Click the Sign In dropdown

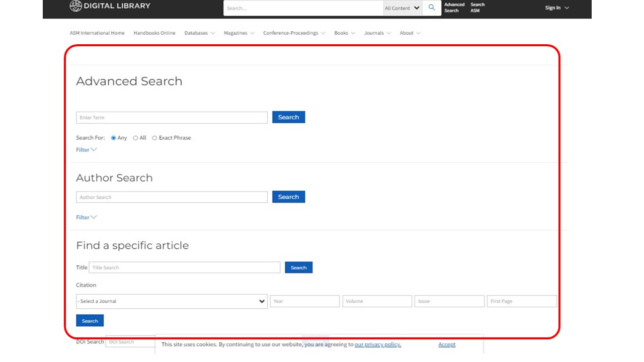pos(556,8)
